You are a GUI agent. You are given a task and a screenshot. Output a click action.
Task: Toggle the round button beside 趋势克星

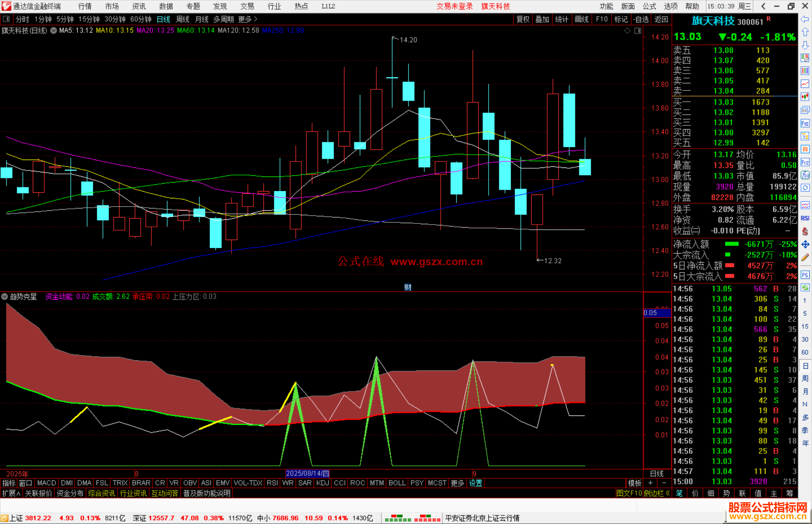click(5, 297)
